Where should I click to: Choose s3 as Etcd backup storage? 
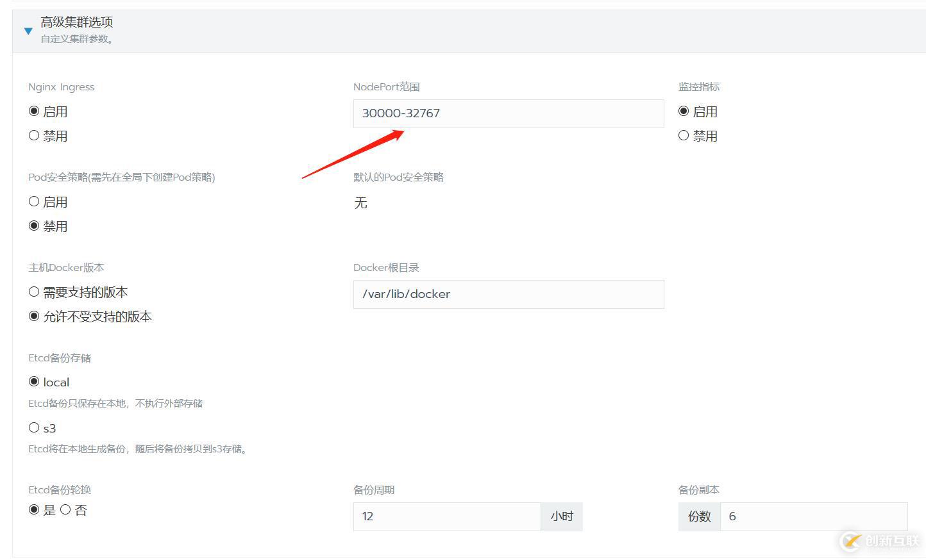click(x=34, y=428)
